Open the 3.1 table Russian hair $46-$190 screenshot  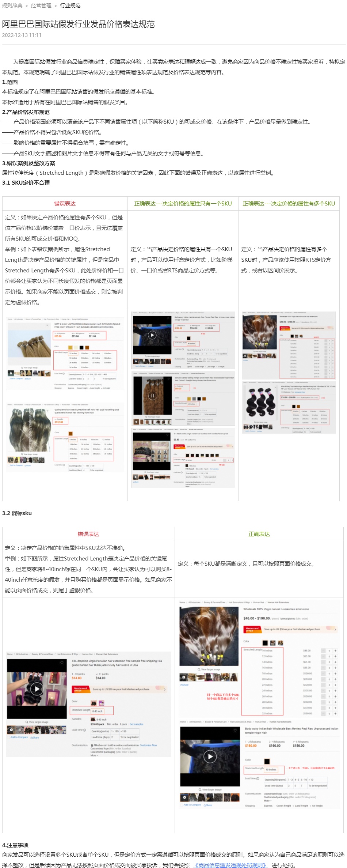point(289,346)
